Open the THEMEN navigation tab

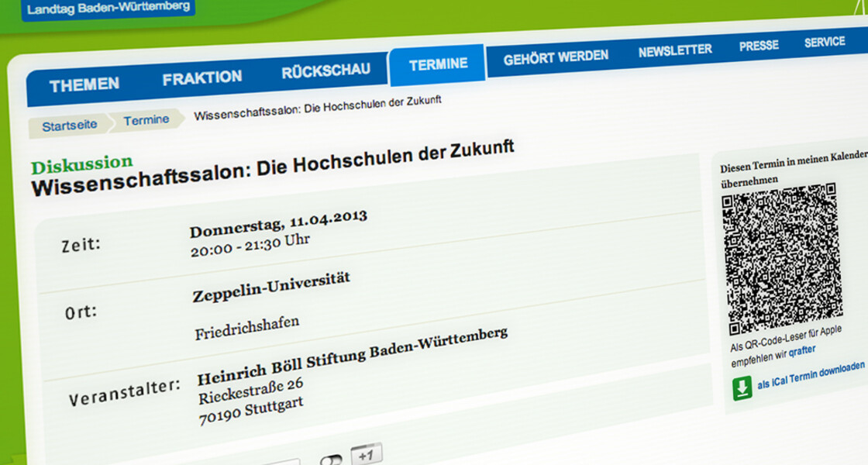pyautogui.click(x=84, y=85)
